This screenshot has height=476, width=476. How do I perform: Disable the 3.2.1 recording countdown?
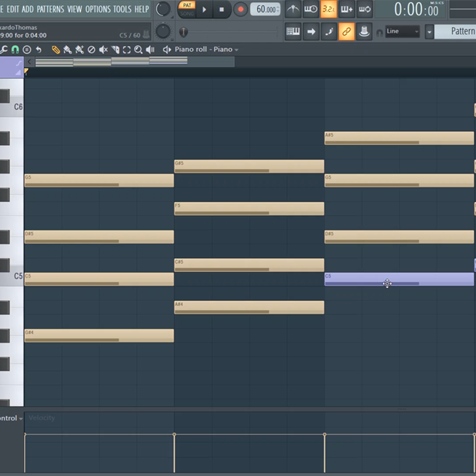click(x=329, y=9)
